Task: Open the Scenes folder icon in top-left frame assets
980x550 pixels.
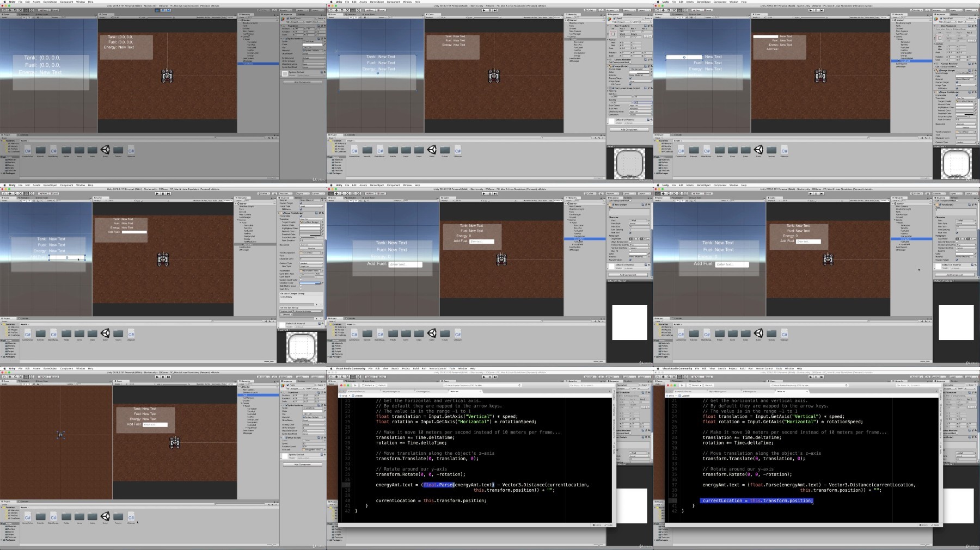Action: 79,150
